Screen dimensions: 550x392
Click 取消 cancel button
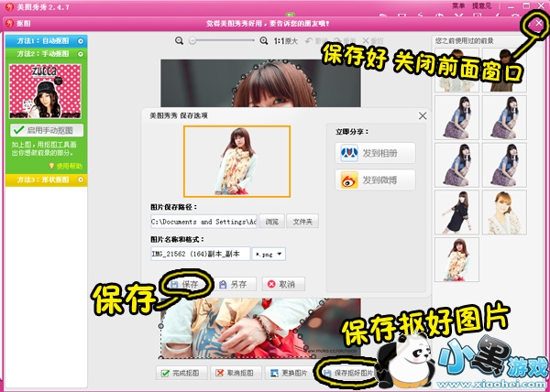pyautogui.click(x=283, y=284)
